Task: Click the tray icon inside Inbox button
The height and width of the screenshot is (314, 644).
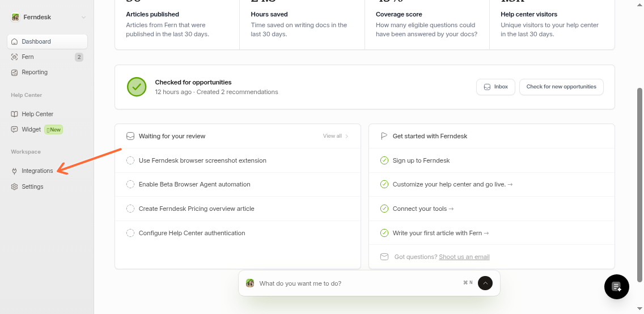Action: click(487, 87)
